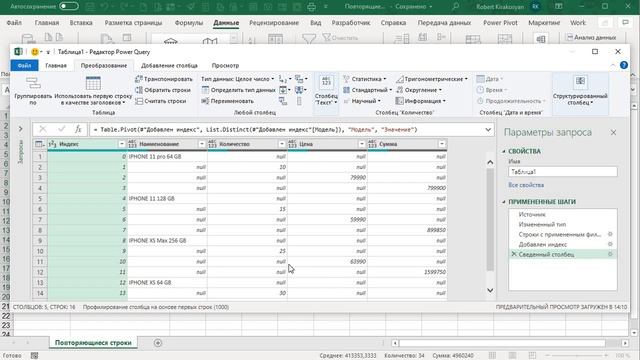This screenshot has height=360, width=640.
Task: Select row number 7 header
Action: tap(40, 220)
